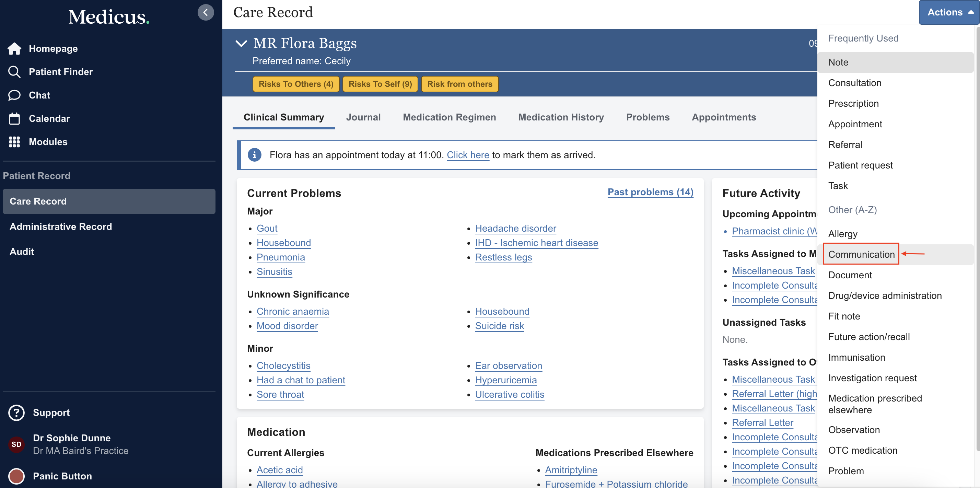Open Administrative Record in sidebar

pos(60,227)
